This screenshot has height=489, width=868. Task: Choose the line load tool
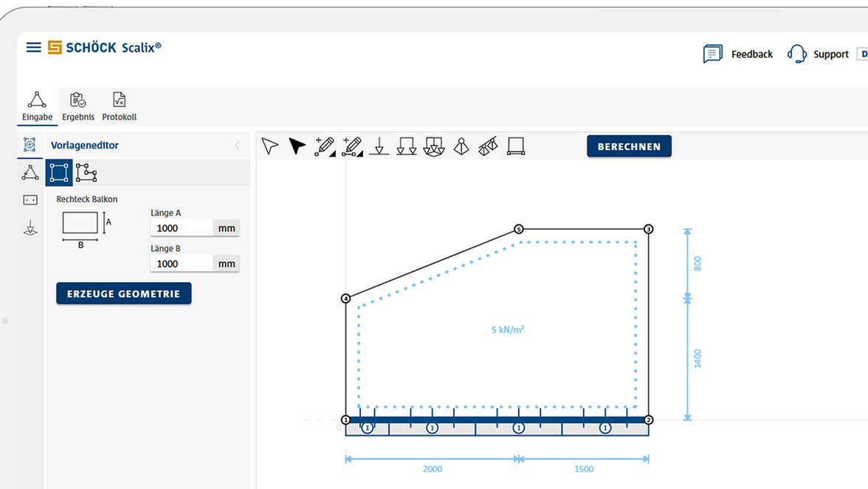[x=407, y=146]
